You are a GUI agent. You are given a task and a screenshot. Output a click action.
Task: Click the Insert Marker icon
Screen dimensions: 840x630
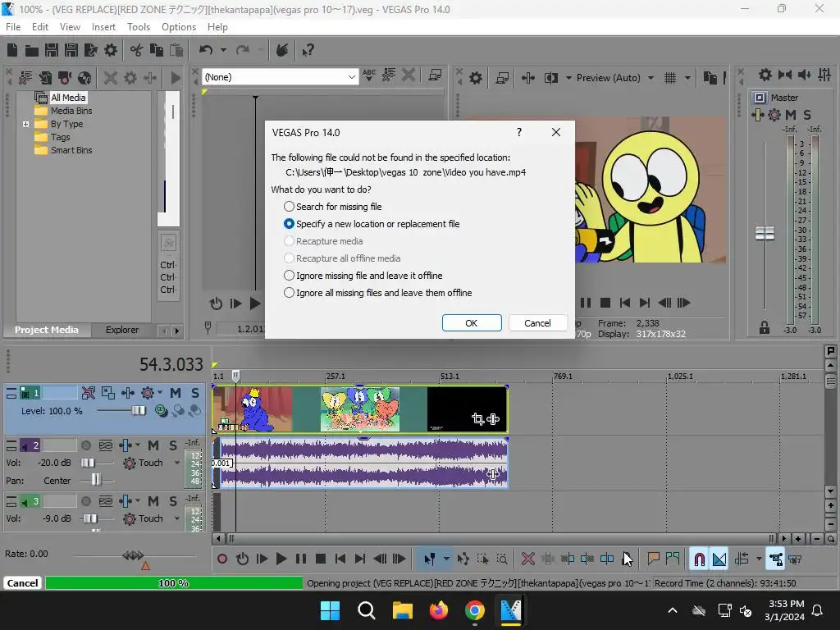[653, 559]
